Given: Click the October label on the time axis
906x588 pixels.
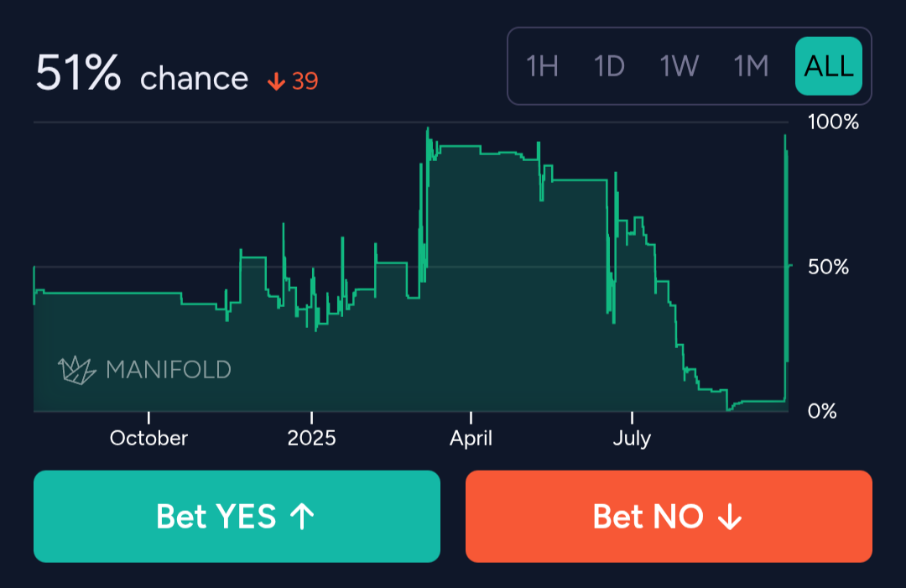Looking at the screenshot, I should pyautogui.click(x=148, y=438).
